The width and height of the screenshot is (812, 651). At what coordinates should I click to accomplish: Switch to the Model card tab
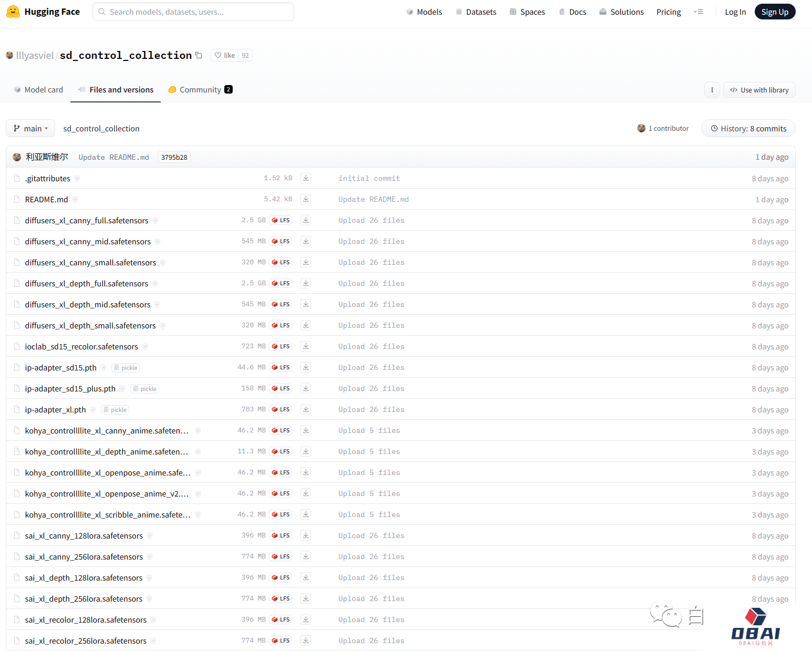pos(38,90)
